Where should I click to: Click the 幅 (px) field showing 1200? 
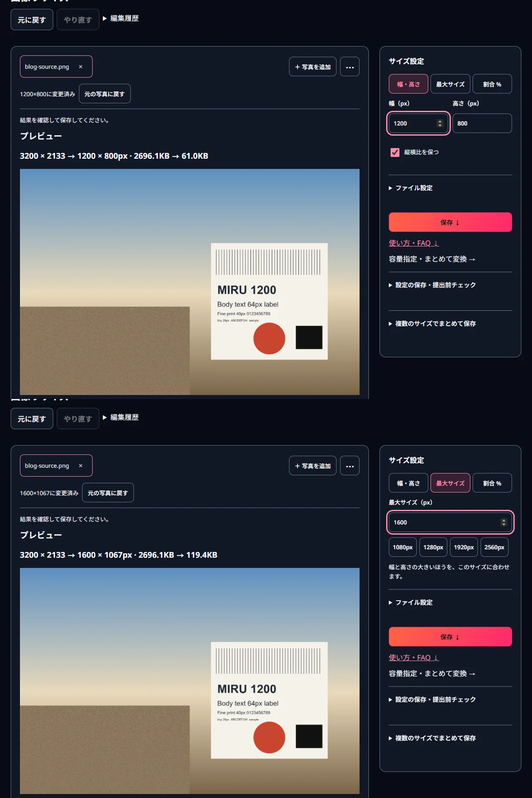419,123
